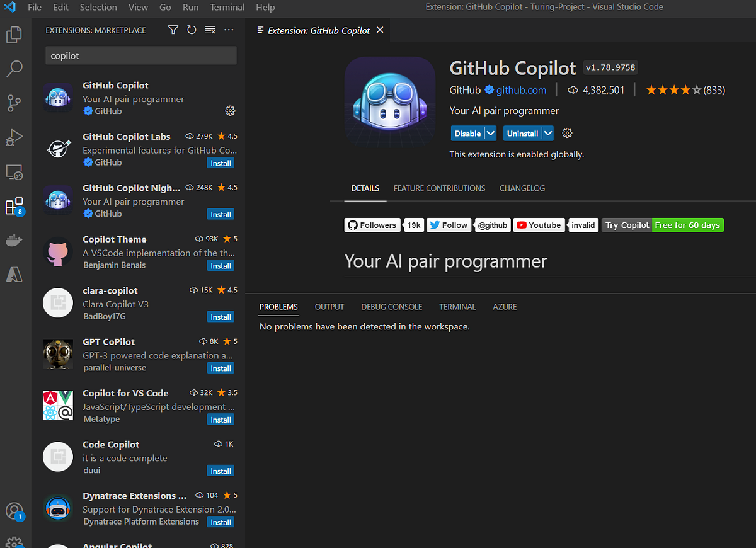756x548 pixels.
Task: Open GitHub Copilot's settings gear in the list
Action: tap(230, 110)
